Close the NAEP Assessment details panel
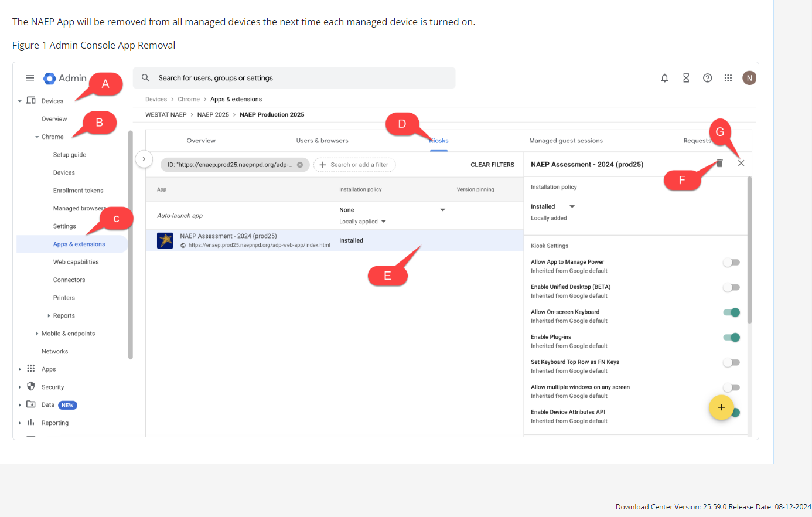 741,164
